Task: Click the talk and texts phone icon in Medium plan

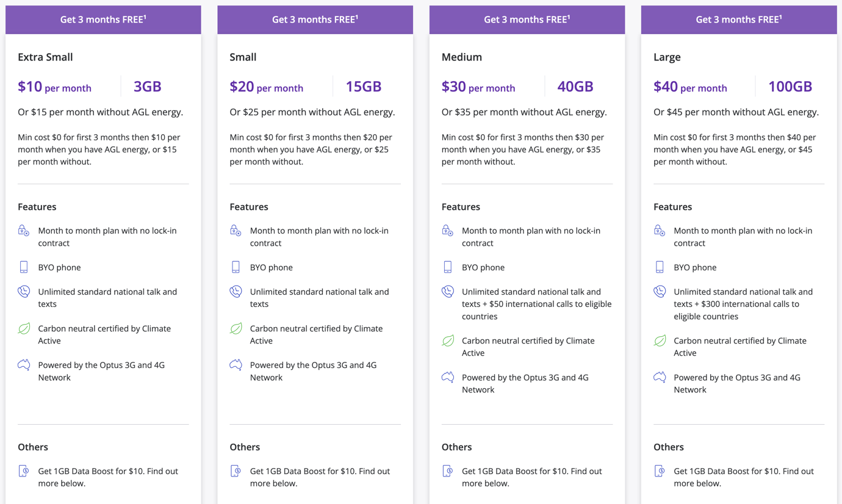Action: [x=448, y=292]
